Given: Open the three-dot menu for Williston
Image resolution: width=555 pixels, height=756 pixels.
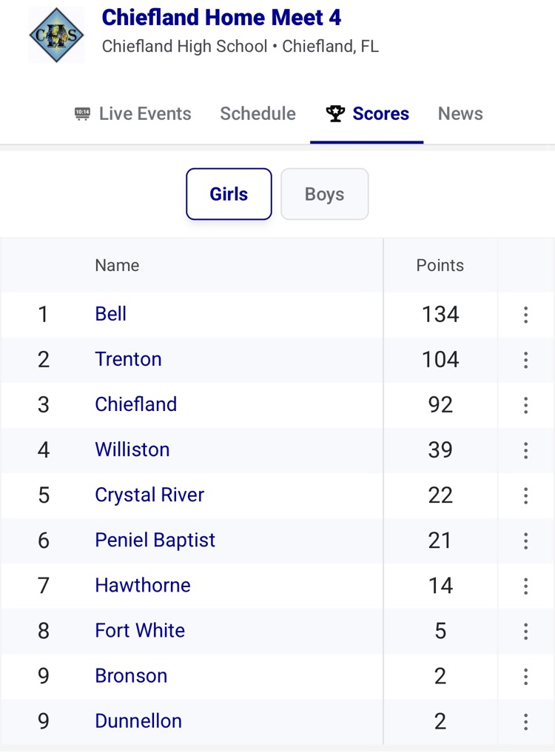Looking at the screenshot, I should point(525,450).
